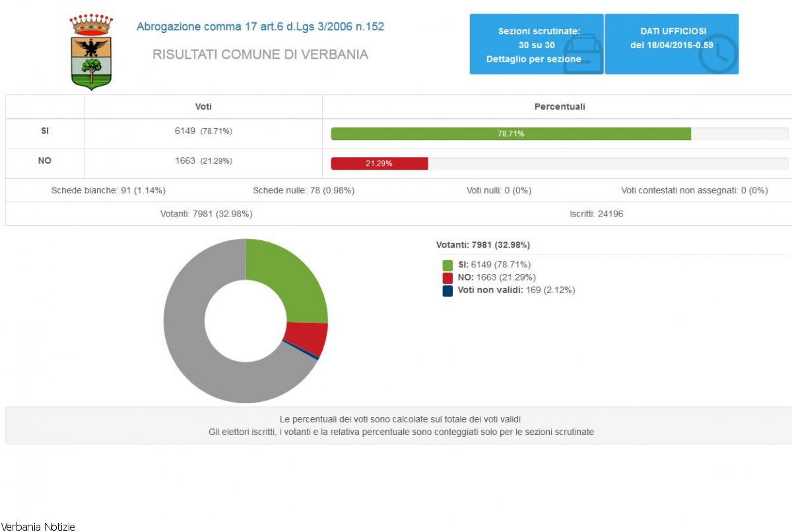
Task: Click the Percentuali column header
Action: pos(559,107)
